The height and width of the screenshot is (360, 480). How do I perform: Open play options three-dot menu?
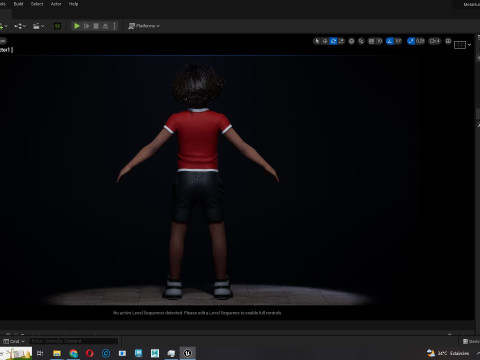(x=115, y=26)
